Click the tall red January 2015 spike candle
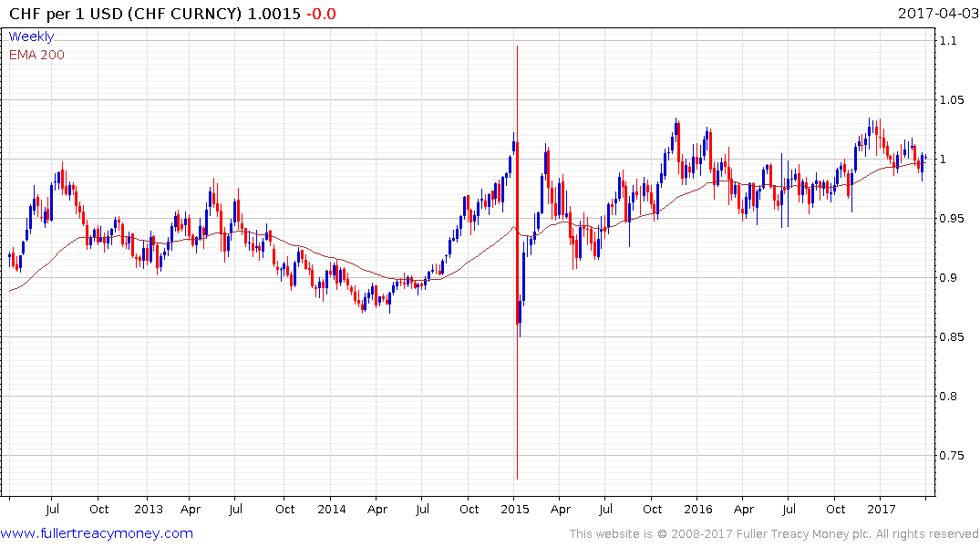This screenshot has width=980, height=547. [518, 263]
